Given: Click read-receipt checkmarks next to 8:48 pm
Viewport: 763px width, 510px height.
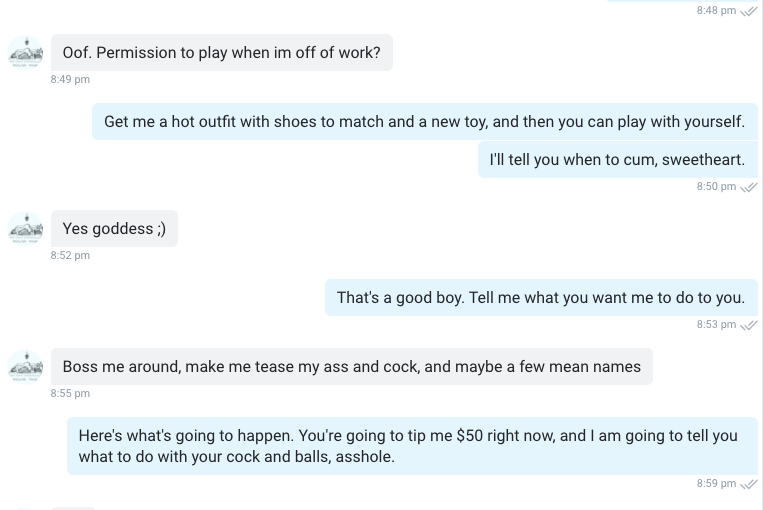Looking at the screenshot, I should point(749,11).
